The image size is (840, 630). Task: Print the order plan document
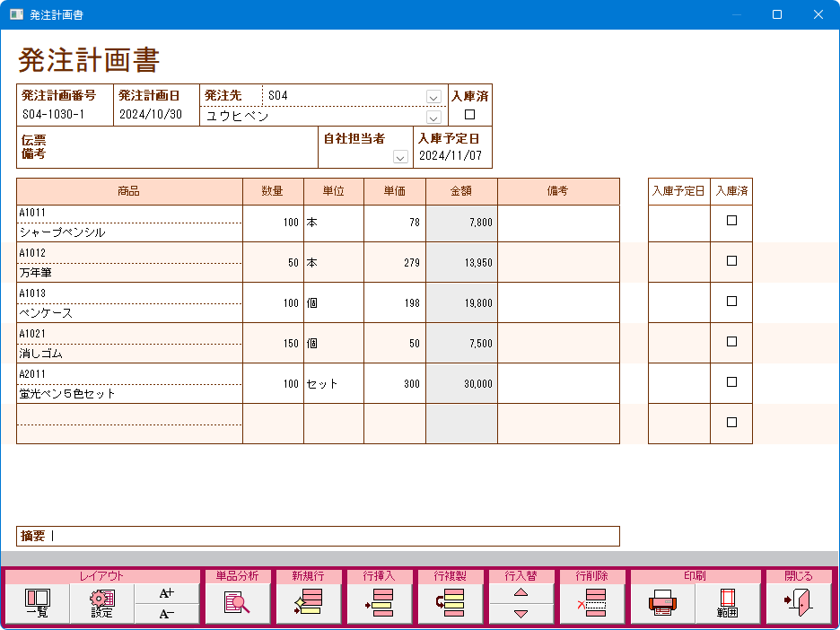pyautogui.click(x=662, y=603)
